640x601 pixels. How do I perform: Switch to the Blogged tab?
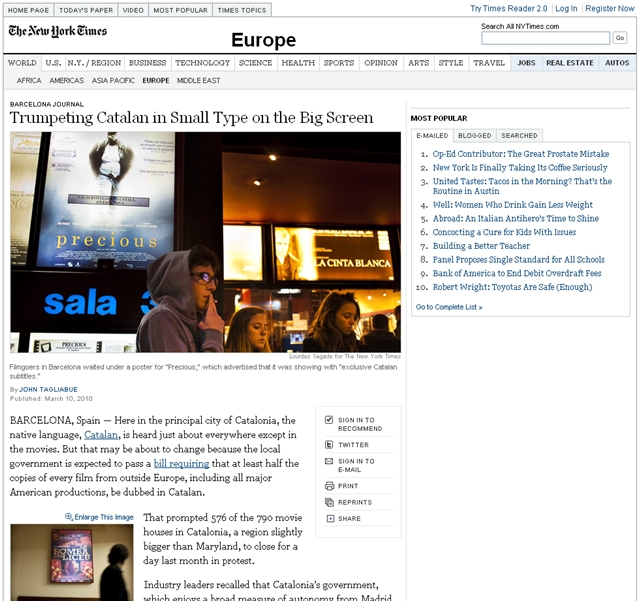[x=474, y=135]
